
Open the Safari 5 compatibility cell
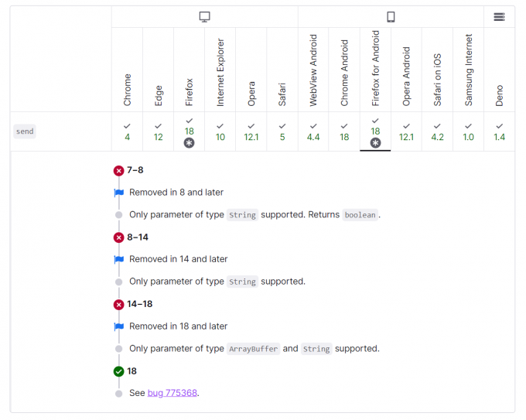tap(282, 131)
